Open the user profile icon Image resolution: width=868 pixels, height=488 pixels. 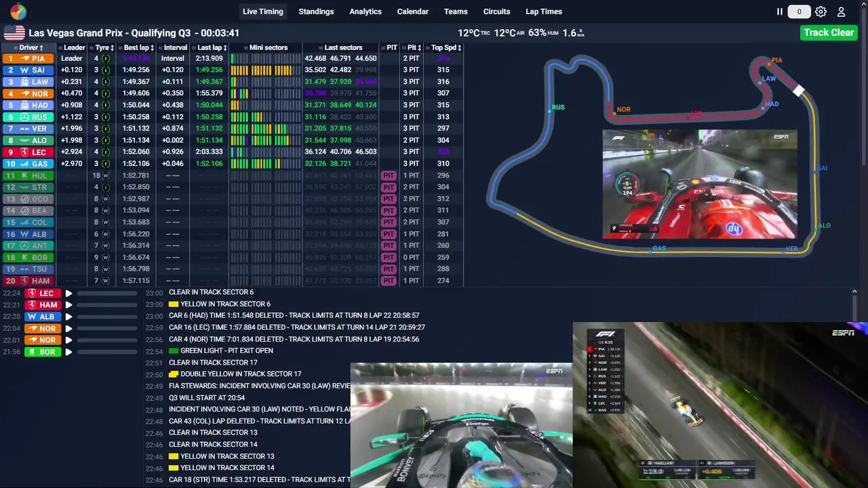pos(841,12)
